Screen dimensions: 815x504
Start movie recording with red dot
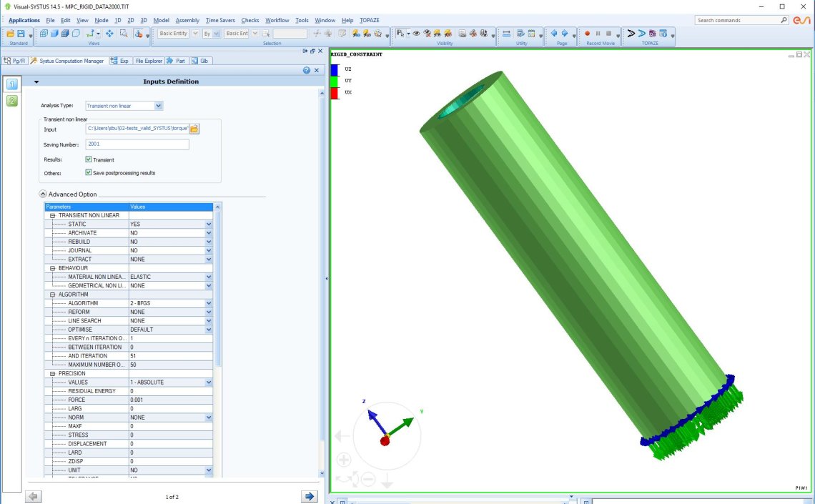(588, 34)
